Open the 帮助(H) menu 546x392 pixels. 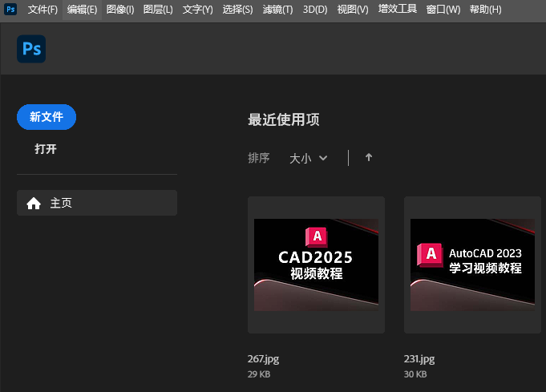click(485, 10)
